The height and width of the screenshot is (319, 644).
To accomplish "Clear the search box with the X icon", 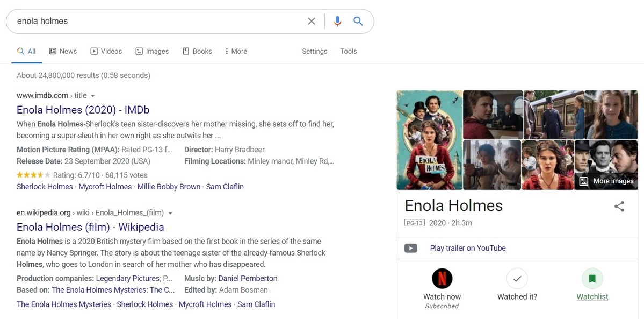I will coord(312,21).
